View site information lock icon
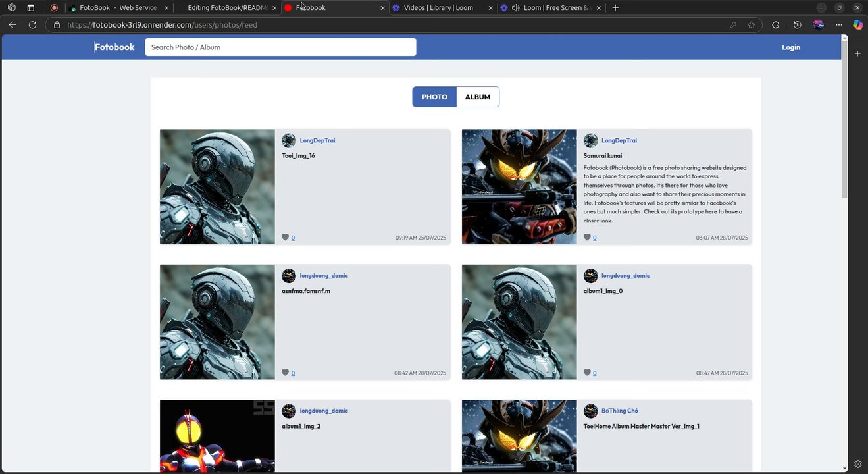868x474 pixels. click(57, 25)
